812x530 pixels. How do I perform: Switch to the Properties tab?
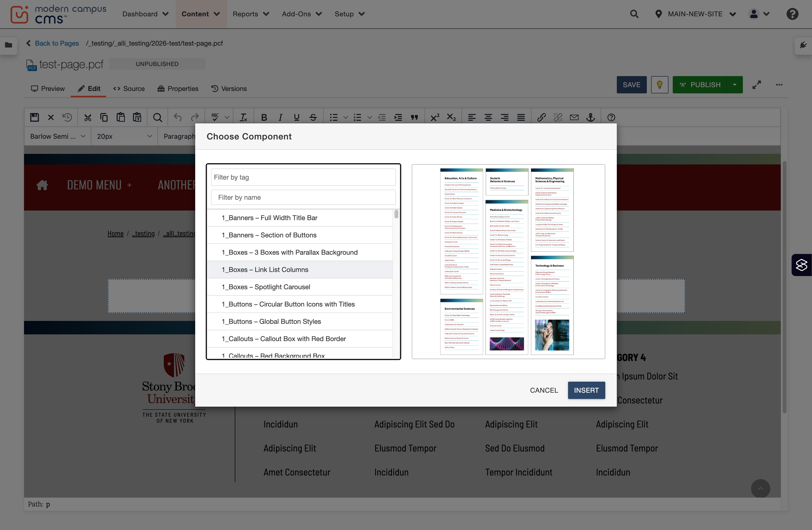pos(178,89)
